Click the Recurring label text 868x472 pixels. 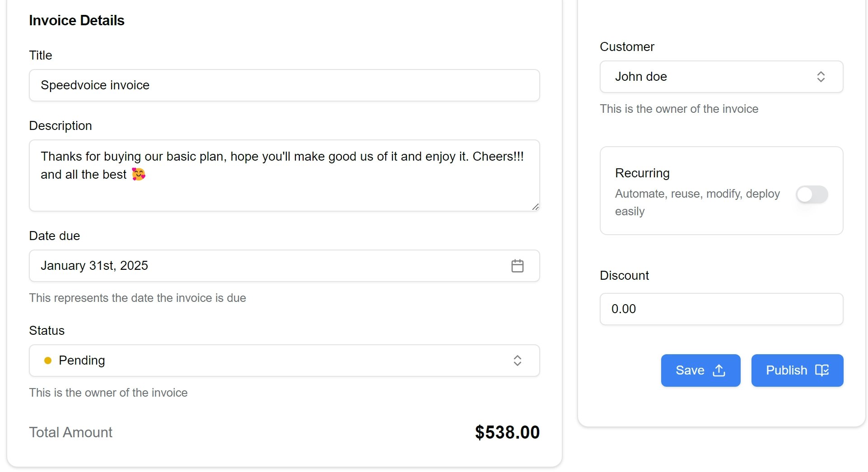pos(642,173)
